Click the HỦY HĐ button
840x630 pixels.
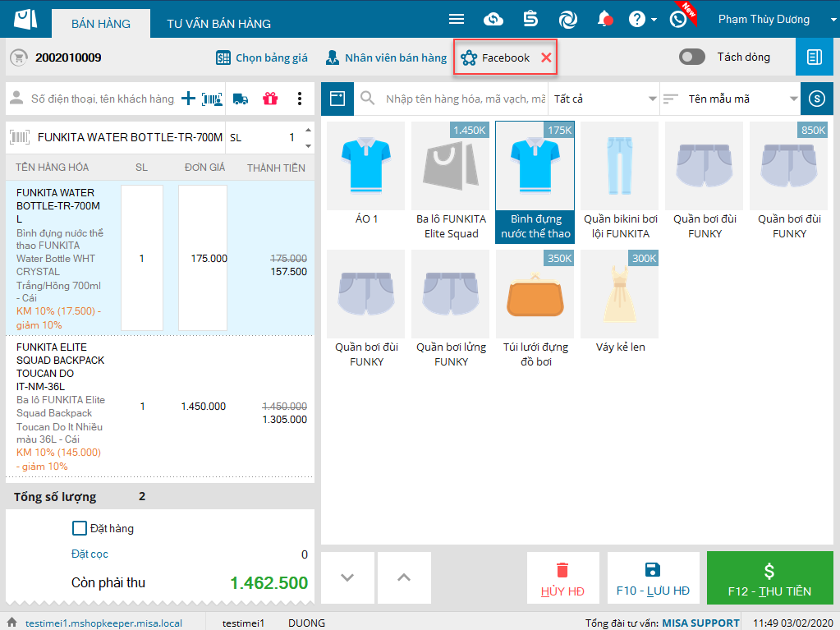(563, 577)
